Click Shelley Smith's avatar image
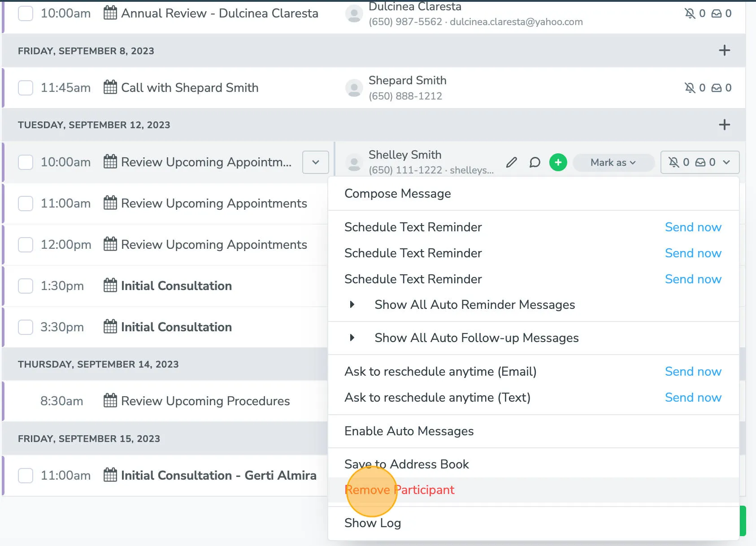Image resolution: width=756 pixels, height=546 pixels. coord(354,162)
